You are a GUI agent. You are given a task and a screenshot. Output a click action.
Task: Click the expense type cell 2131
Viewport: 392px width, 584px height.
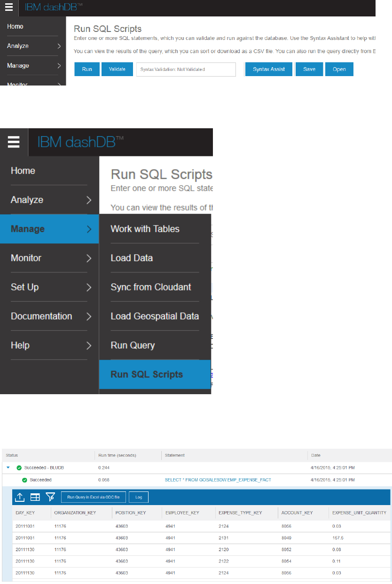224,537
